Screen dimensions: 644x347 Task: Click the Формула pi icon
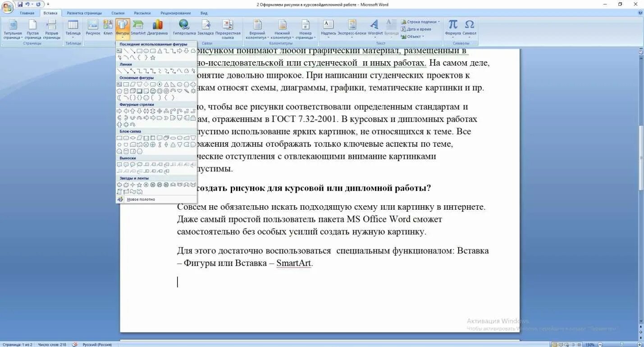(453, 24)
